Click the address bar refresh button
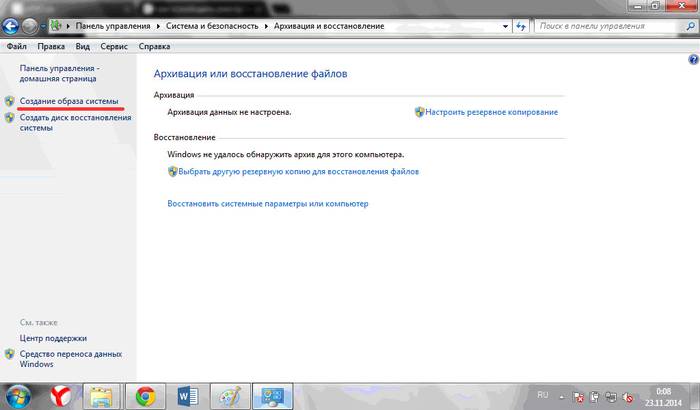Viewport: 700px width, 410px height. pyautogui.click(x=523, y=24)
